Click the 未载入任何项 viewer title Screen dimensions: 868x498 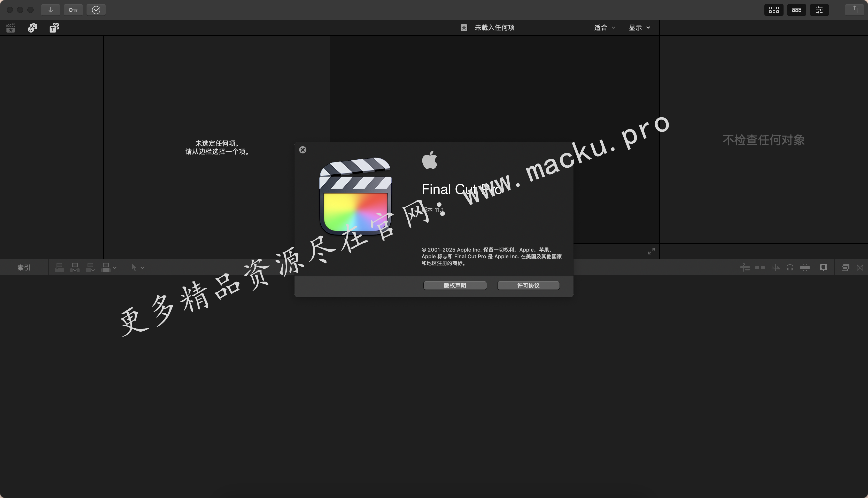point(494,28)
